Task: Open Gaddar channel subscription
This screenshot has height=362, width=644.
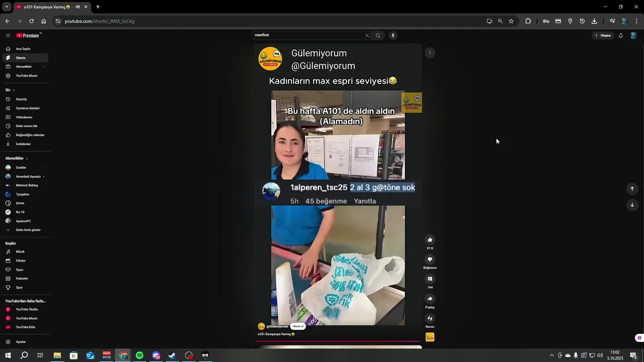Action: click(x=24, y=167)
